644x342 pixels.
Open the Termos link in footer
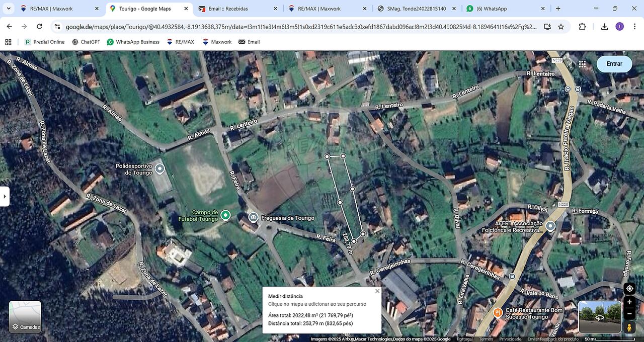pyautogui.click(x=486, y=339)
